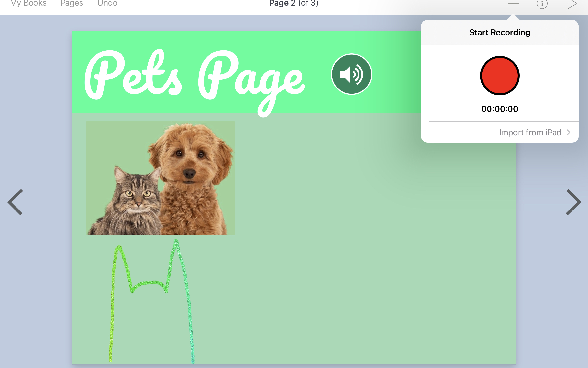The width and height of the screenshot is (588, 368).
Task: Tap the green speaker sound icon
Action: 351,74
